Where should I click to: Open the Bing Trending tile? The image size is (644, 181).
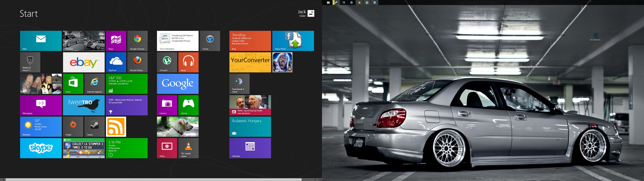[250, 41]
